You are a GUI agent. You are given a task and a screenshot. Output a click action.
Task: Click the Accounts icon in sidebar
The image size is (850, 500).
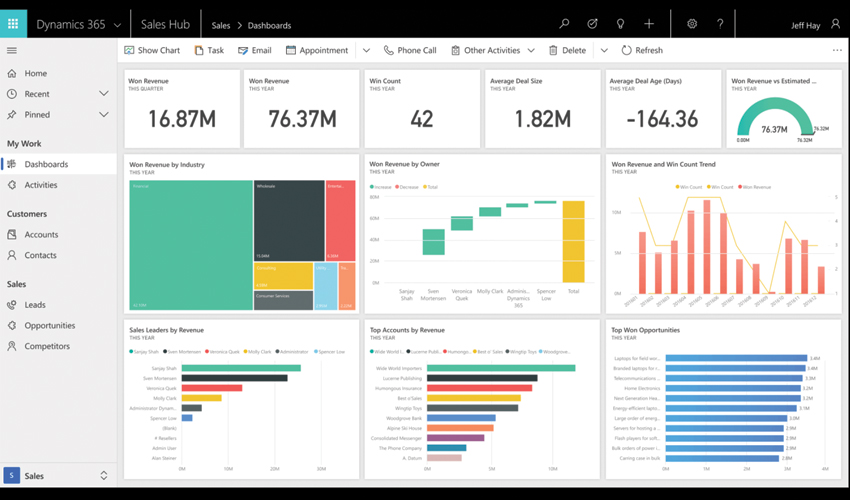11,234
